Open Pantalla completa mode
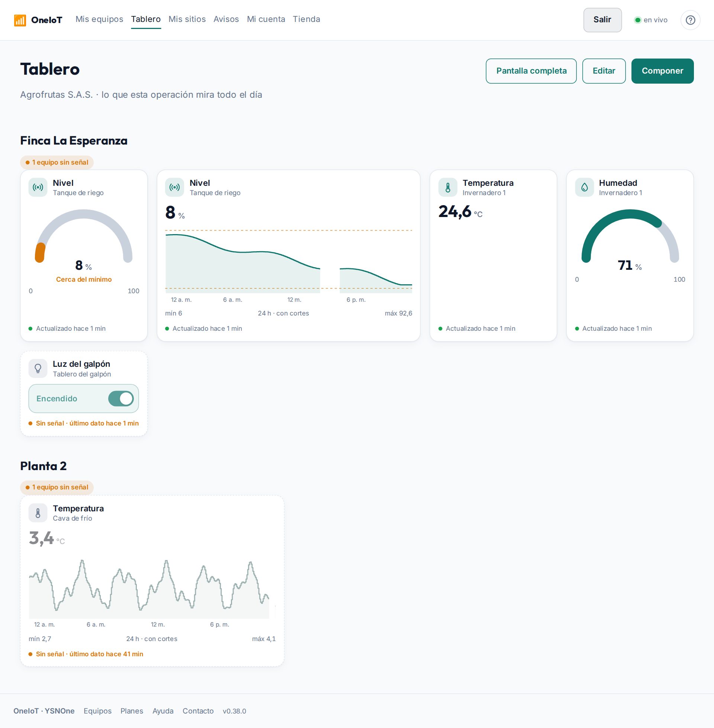This screenshot has width=714, height=728. click(x=531, y=71)
